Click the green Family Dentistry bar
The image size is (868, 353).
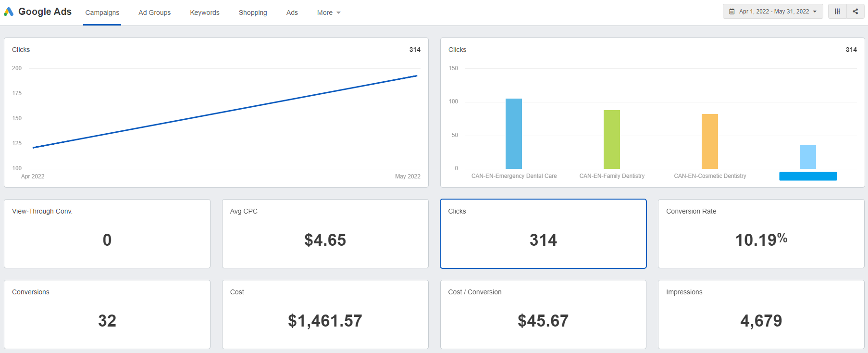tap(611, 139)
